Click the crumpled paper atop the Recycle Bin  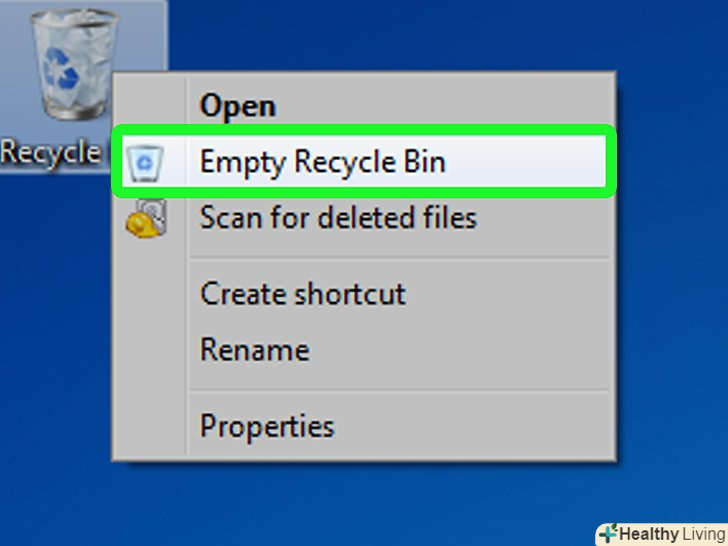(x=74, y=26)
